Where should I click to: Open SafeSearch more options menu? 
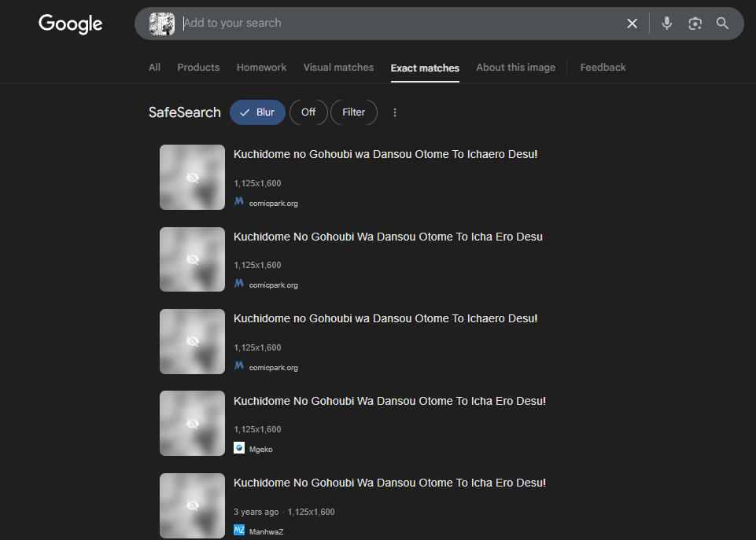coord(395,112)
